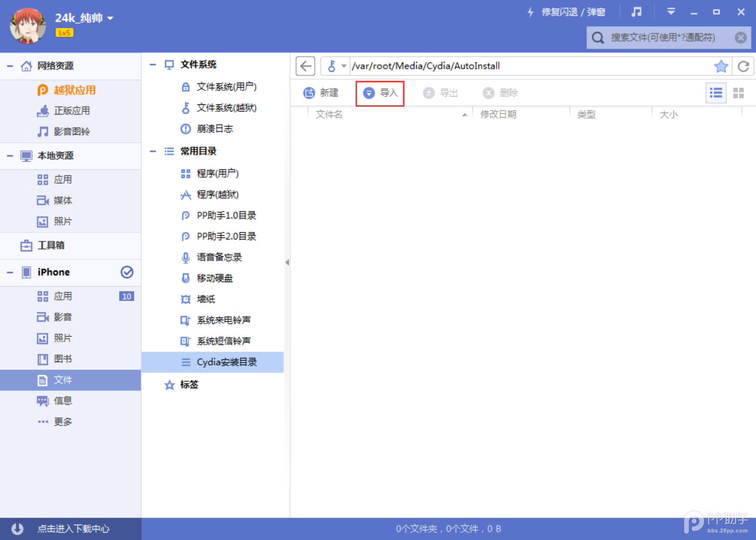Sort by 大小 column header

point(697,115)
